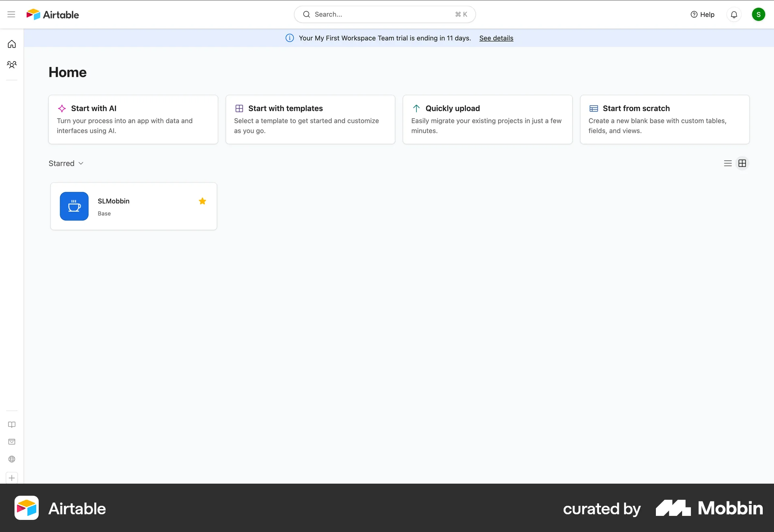Unstar the SLMobbin base

pyautogui.click(x=202, y=201)
